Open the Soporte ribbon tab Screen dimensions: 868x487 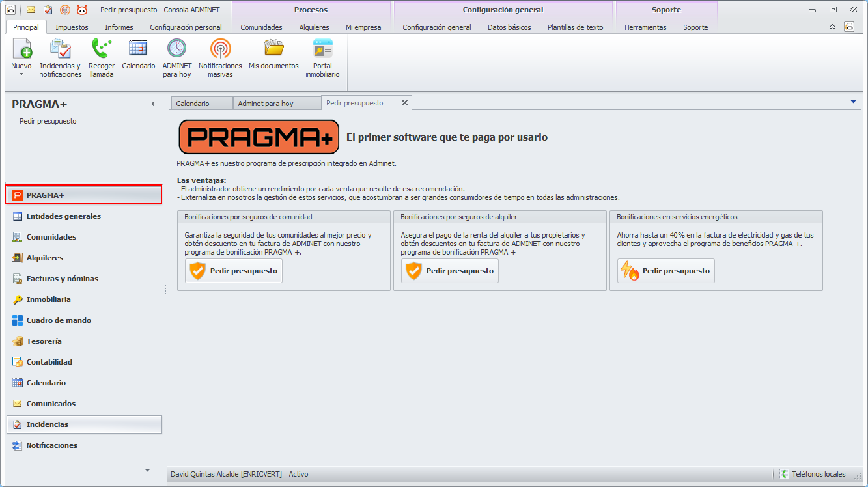(695, 27)
